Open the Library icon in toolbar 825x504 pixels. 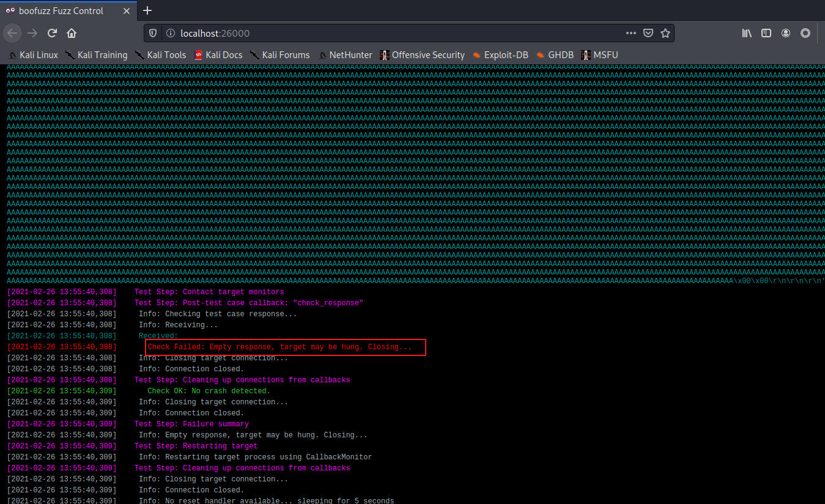click(x=747, y=33)
